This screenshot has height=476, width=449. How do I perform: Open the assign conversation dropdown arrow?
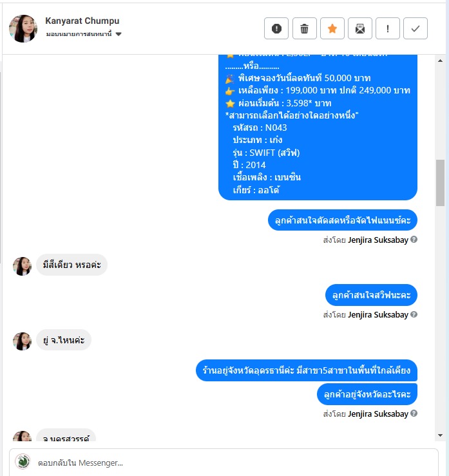point(119,34)
